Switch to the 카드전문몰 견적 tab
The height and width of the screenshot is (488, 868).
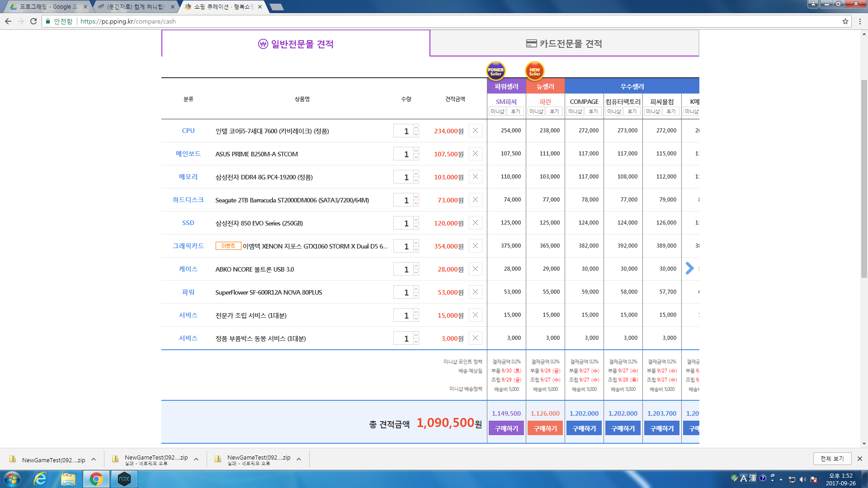(564, 43)
